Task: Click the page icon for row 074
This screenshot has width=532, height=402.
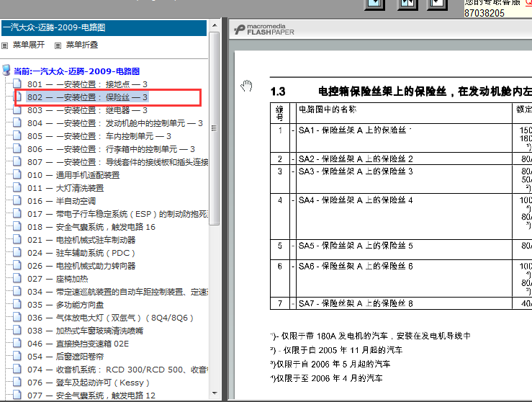Action: [17, 369]
